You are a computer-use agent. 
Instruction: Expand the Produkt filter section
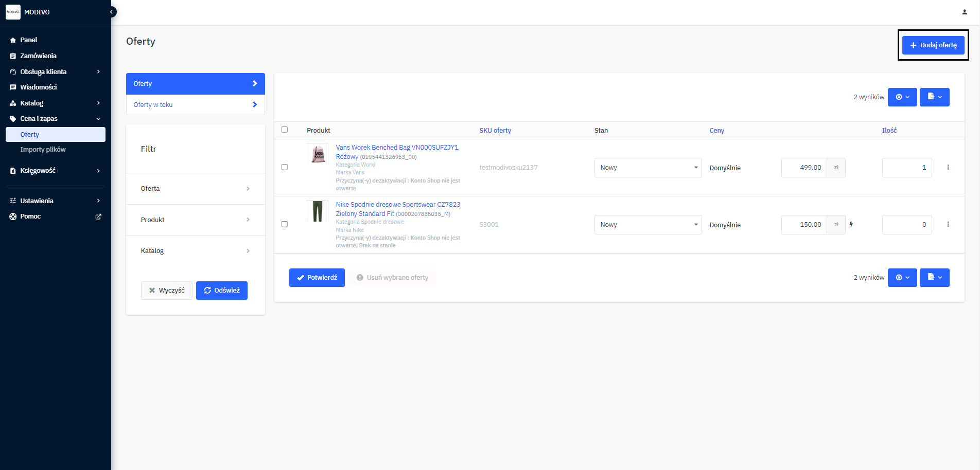[195, 220]
